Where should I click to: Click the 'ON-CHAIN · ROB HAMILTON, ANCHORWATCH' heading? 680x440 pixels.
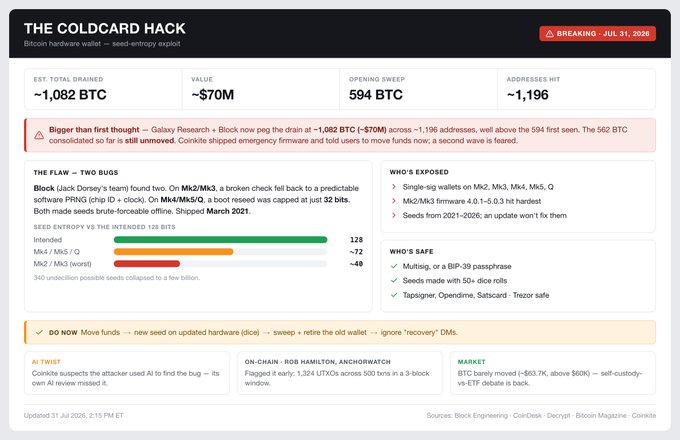click(317, 362)
